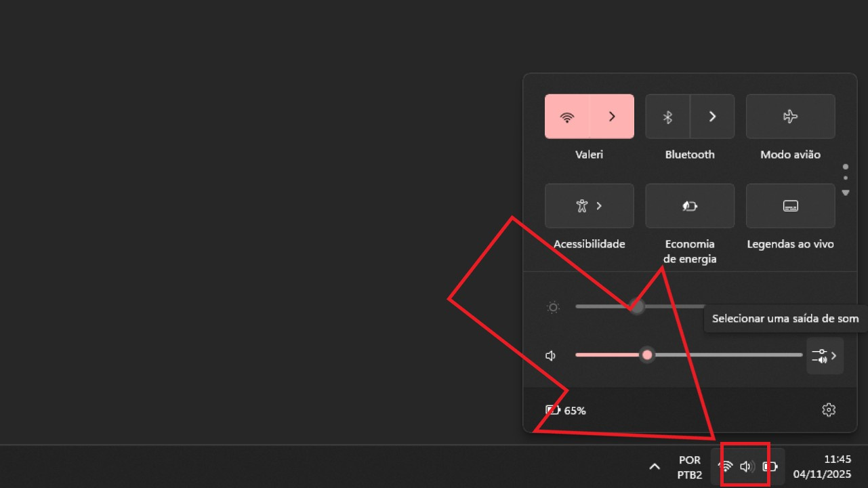Click the volume slider track

point(689,355)
